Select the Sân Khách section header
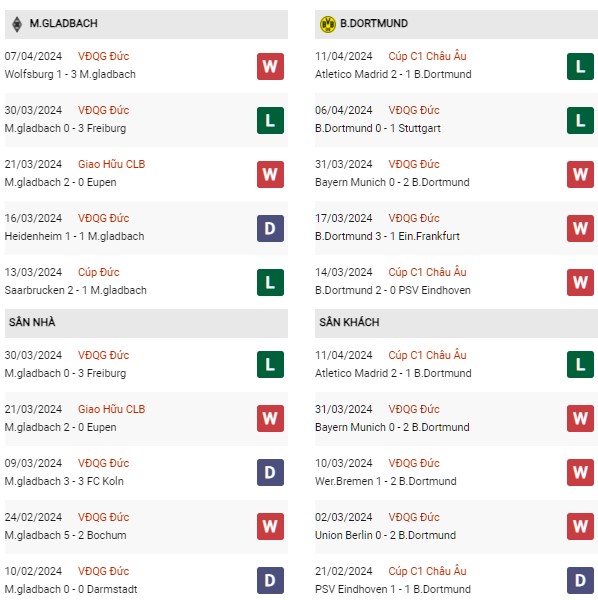This screenshot has width=598, height=600. pos(456,323)
